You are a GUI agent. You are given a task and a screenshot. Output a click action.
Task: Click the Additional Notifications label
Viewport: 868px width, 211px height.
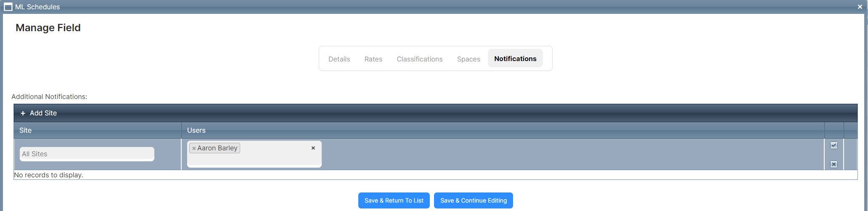pos(49,96)
